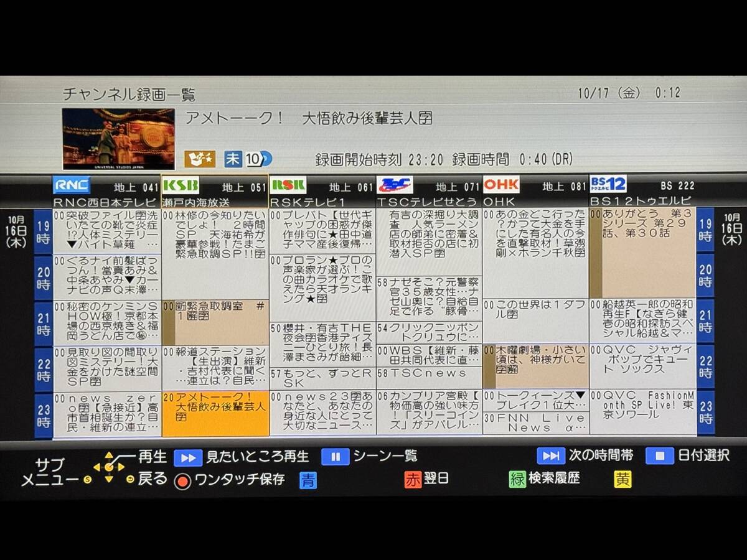Image resolution: width=747 pixels, height=560 pixels.
Task: Click the blue 未 unwatched badge
Action: click(232, 159)
